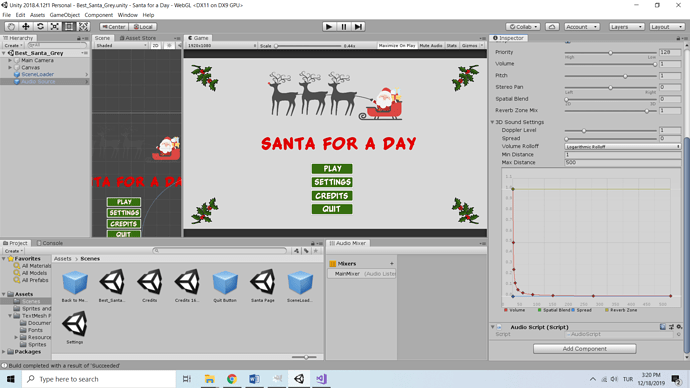This screenshot has width=690, height=388.
Task: Open the Account dropdown
Action: point(582,27)
